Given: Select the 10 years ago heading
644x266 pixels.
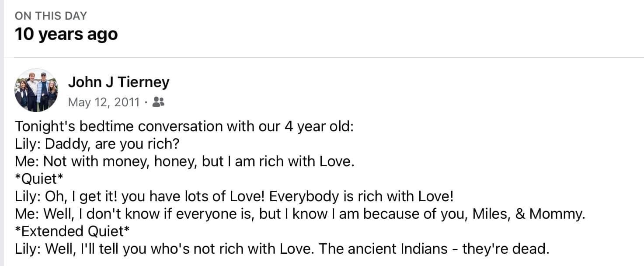Looking at the screenshot, I should (x=66, y=34).
